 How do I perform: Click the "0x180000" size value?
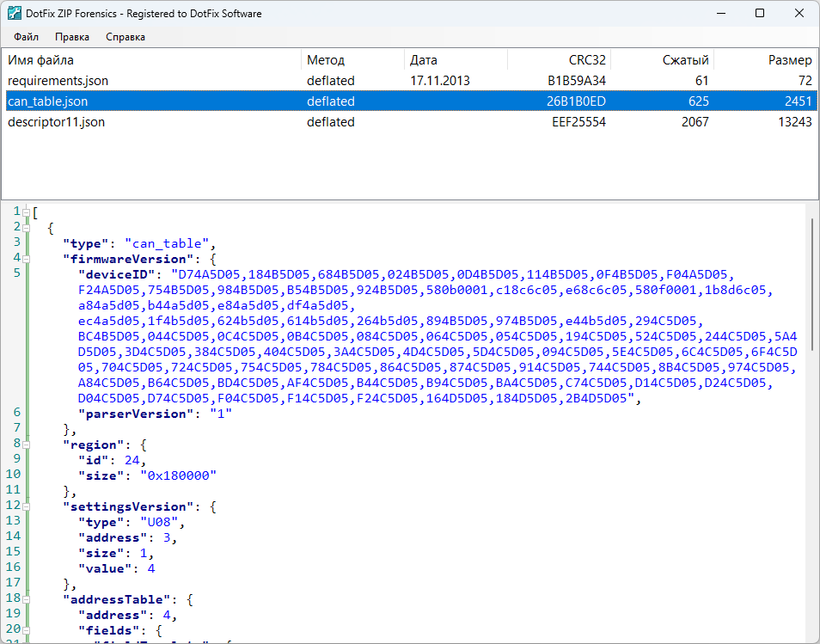178,475
